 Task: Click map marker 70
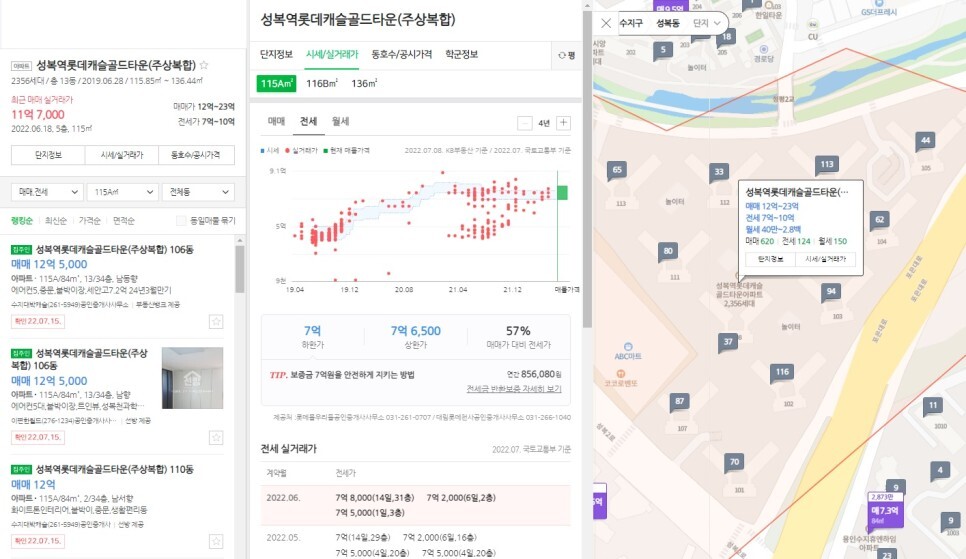[734, 462]
